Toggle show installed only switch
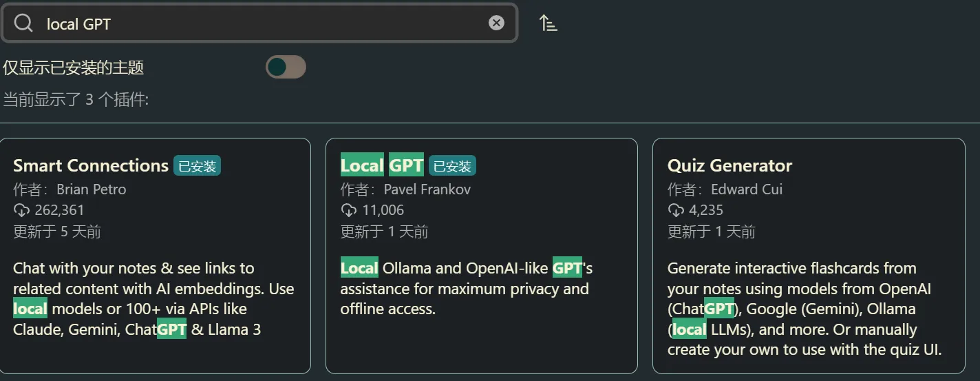The image size is (980, 381). [286, 67]
